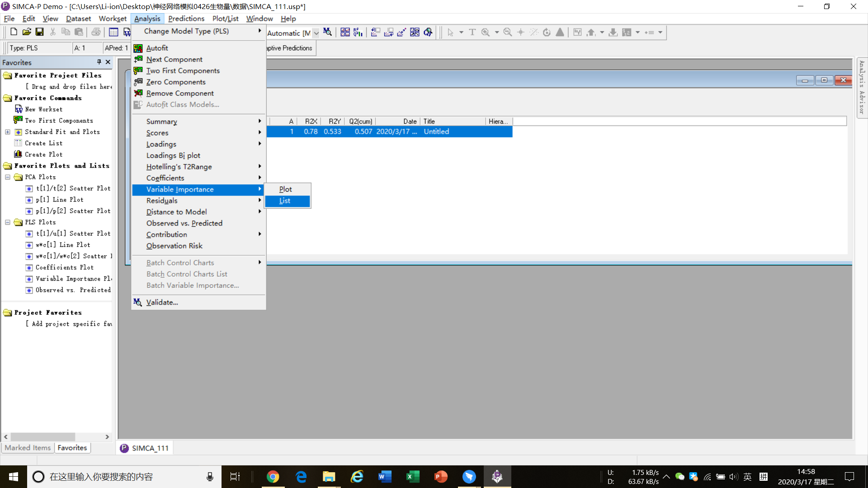The image size is (868, 488).
Task: Open the Automatic model dropdown
Action: pos(316,33)
